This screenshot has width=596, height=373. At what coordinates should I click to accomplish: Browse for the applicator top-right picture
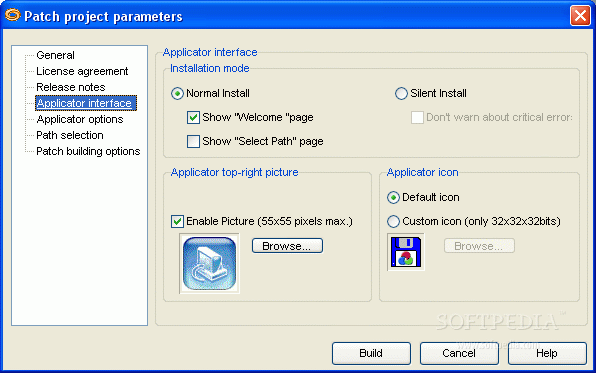coord(287,246)
